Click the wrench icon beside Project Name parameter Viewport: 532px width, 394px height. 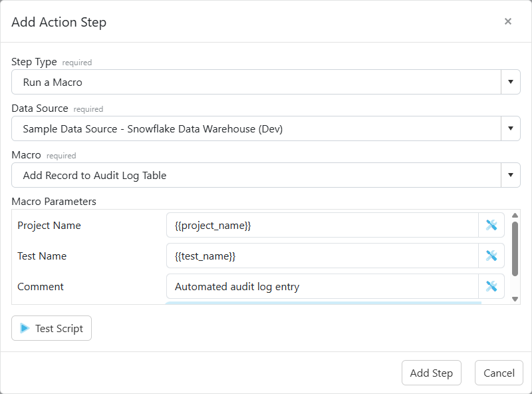491,225
